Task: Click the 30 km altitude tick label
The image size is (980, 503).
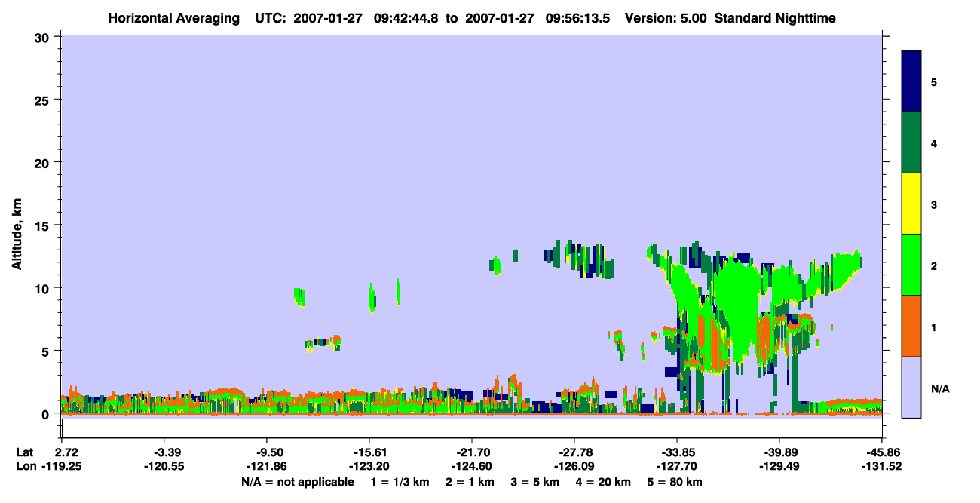Action: pyautogui.click(x=44, y=37)
